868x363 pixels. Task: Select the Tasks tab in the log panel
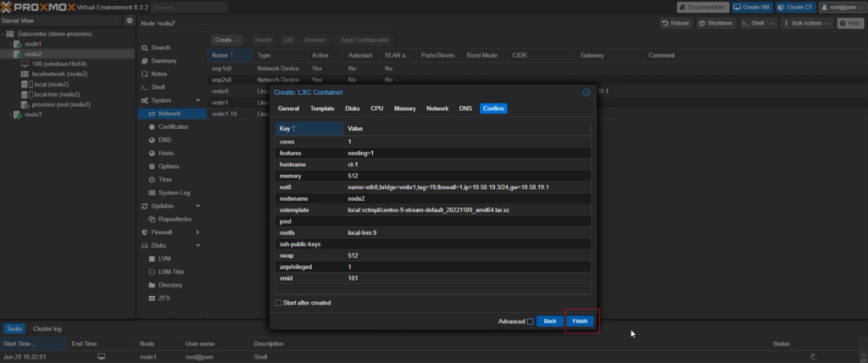coord(14,328)
